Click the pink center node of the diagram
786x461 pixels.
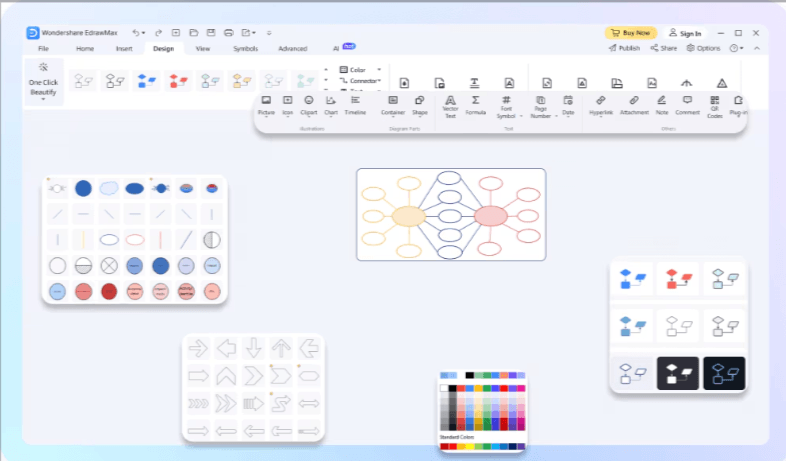coord(491,216)
